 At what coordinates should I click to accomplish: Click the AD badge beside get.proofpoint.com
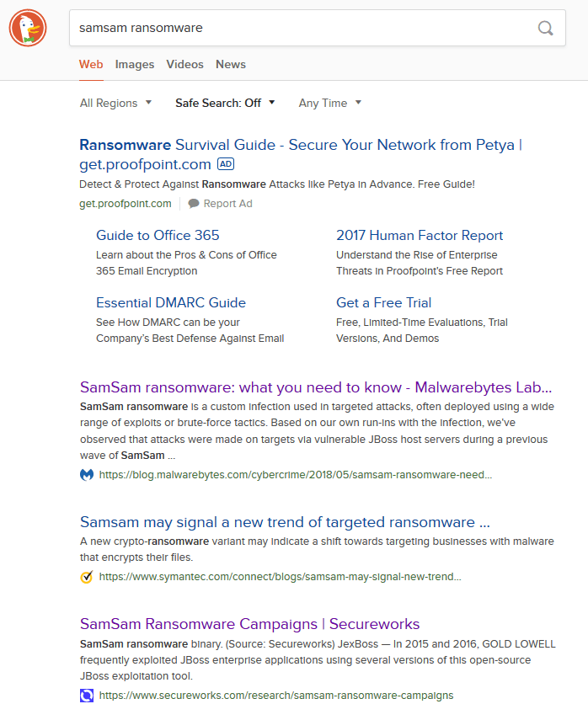click(225, 163)
